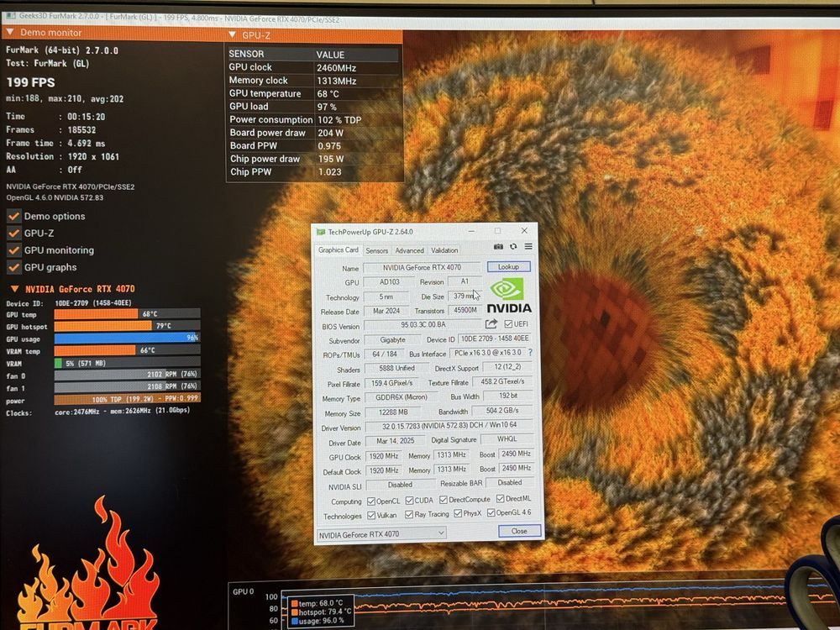Click the fan 1 RPM bar

point(128,386)
